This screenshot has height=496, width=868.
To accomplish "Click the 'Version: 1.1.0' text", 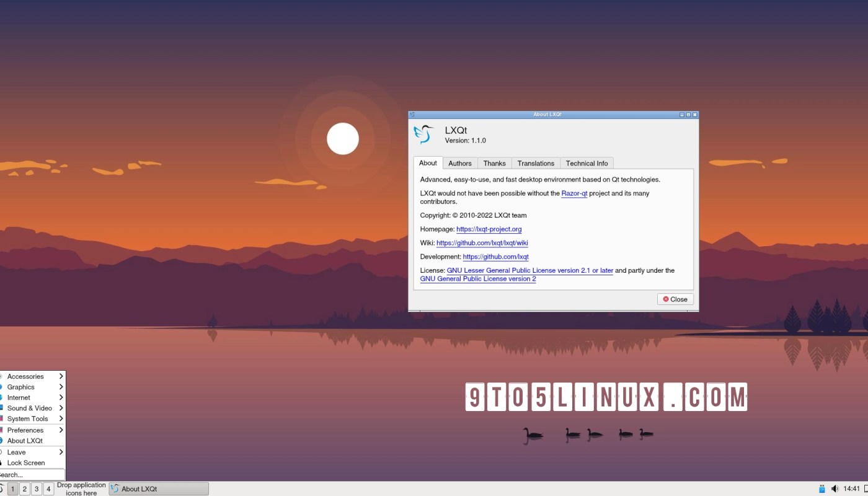I will click(466, 141).
